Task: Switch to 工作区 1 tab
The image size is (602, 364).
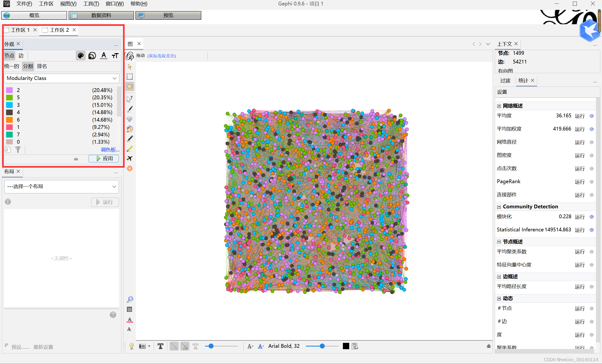Action: click(x=20, y=30)
